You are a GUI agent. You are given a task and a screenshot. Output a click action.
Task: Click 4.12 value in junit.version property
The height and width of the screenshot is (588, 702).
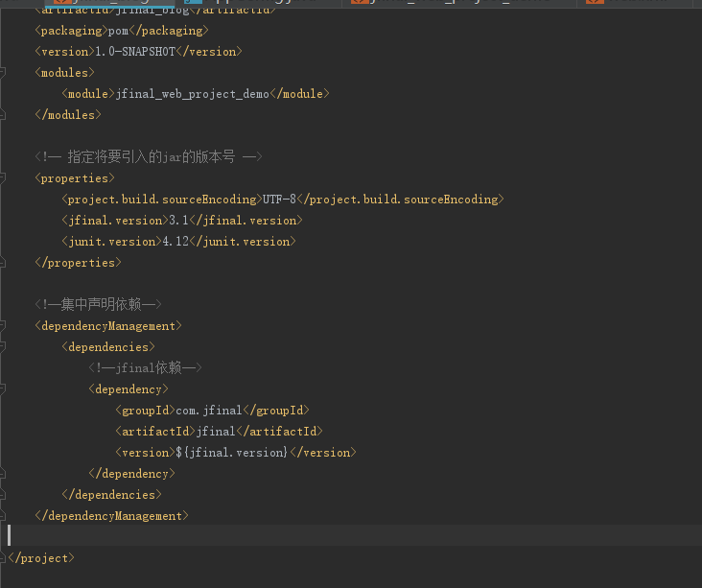click(175, 242)
